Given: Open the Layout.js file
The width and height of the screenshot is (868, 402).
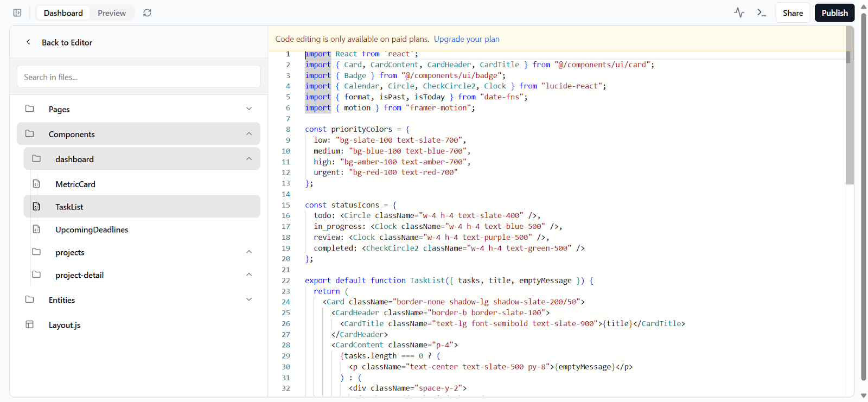Looking at the screenshot, I should coord(139,325).
